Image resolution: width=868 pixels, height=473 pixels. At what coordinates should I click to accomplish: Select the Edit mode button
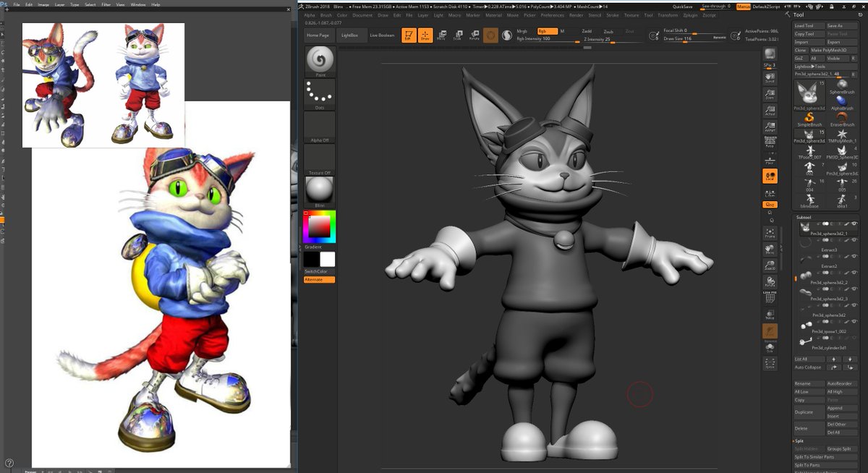coord(409,35)
